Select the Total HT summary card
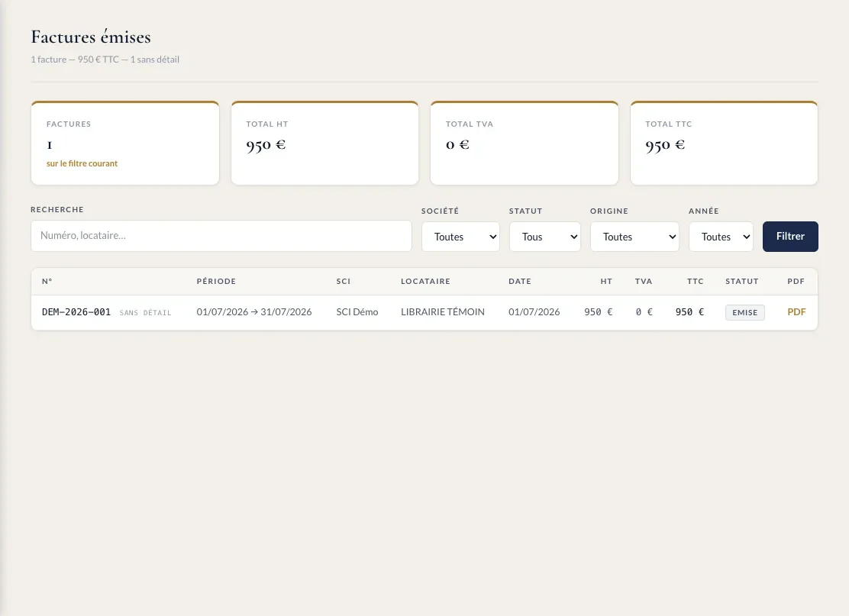 [325, 143]
